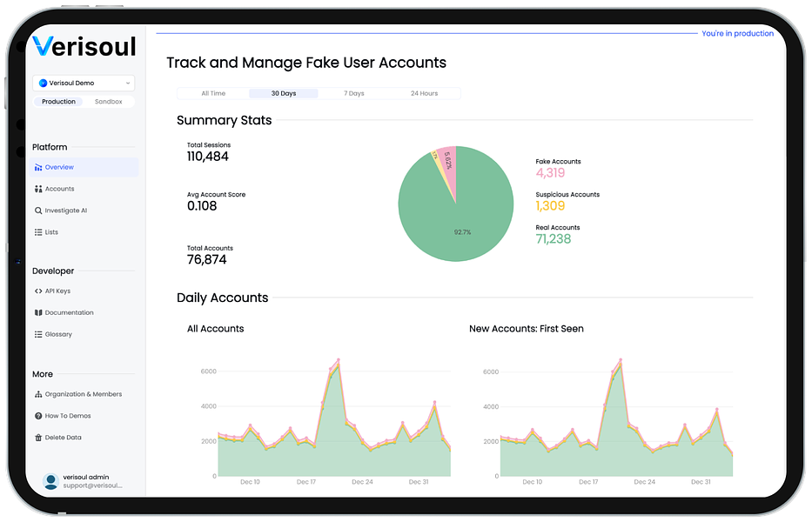Image resolution: width=812 pixels, height=522 pixels.
Task: Click Dec 17 label on All Accounts chart
Action: tap(306, 482)
